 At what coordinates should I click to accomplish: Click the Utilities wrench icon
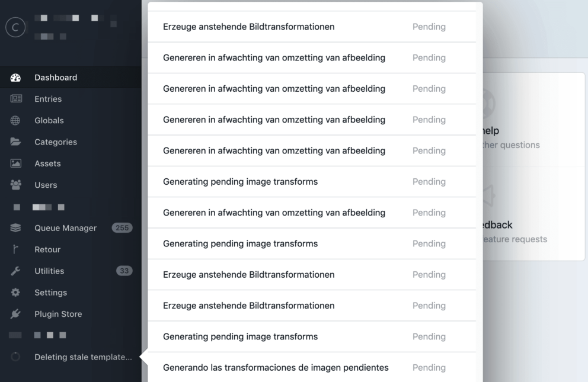pyautogui.click(x=16, y=271)
